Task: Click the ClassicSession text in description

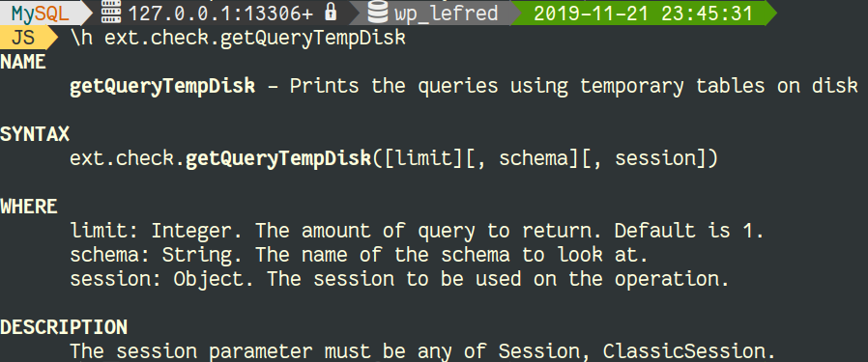Action: coord(683,351)
